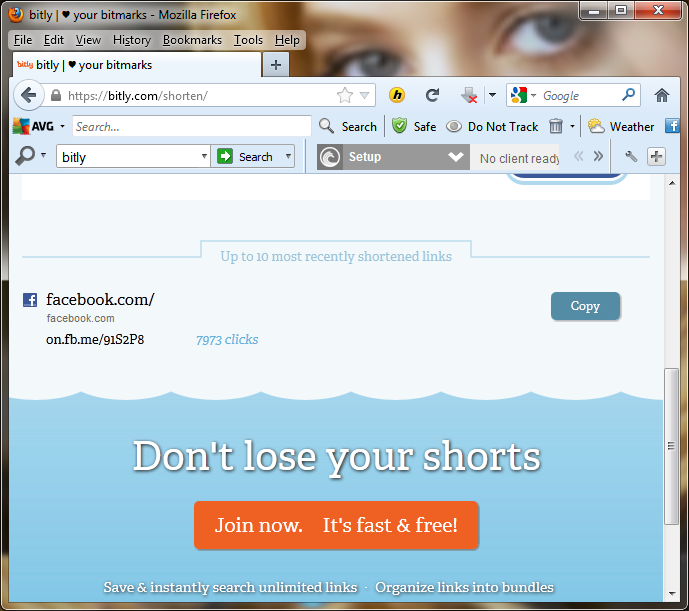Expand the Setup chevron dropdown

click(456, 156)
